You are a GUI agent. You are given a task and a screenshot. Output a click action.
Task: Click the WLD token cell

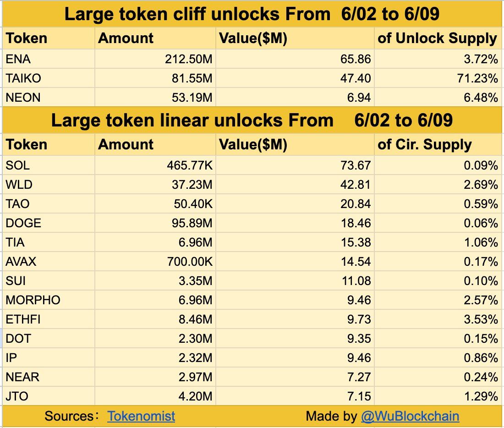[49, 184]
